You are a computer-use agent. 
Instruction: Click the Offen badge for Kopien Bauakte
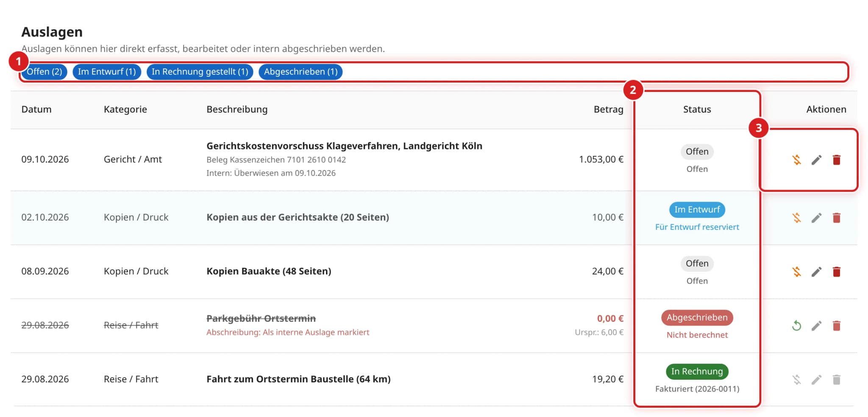click(697, 263)
